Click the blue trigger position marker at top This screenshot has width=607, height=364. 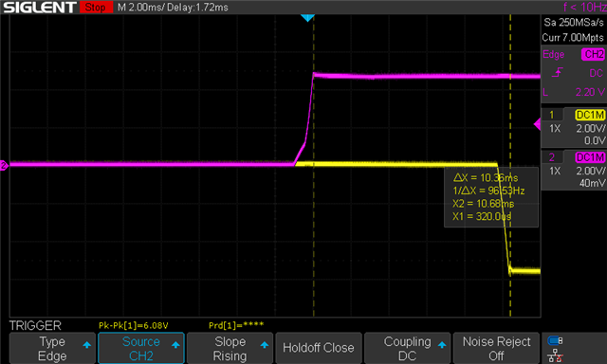[x=307, y=18]
